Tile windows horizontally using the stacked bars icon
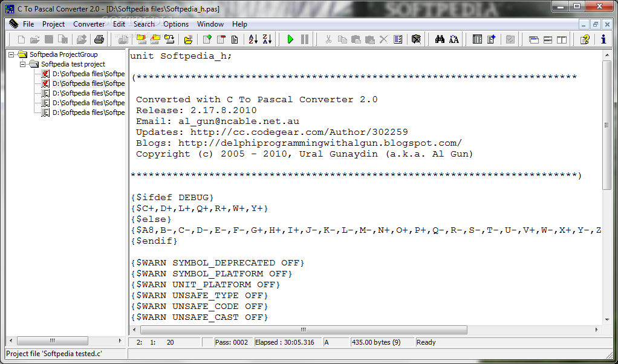This screenshot has height=364, width=618. point(548,39)
